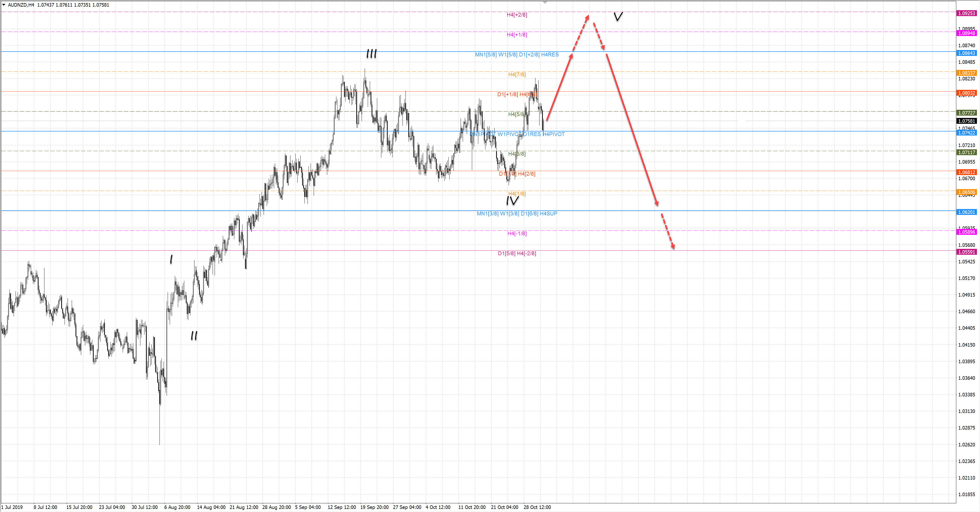Select the wave II label
980x512 pixels.
[194, 335]
